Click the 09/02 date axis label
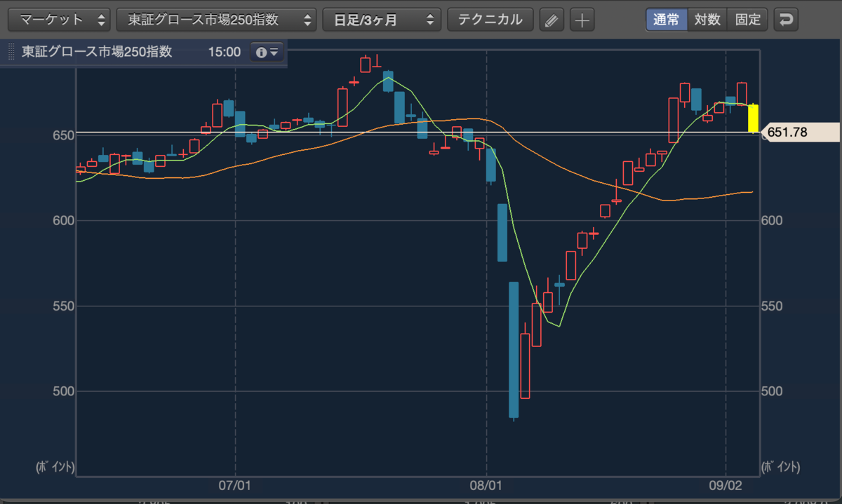 pos(725,484)
